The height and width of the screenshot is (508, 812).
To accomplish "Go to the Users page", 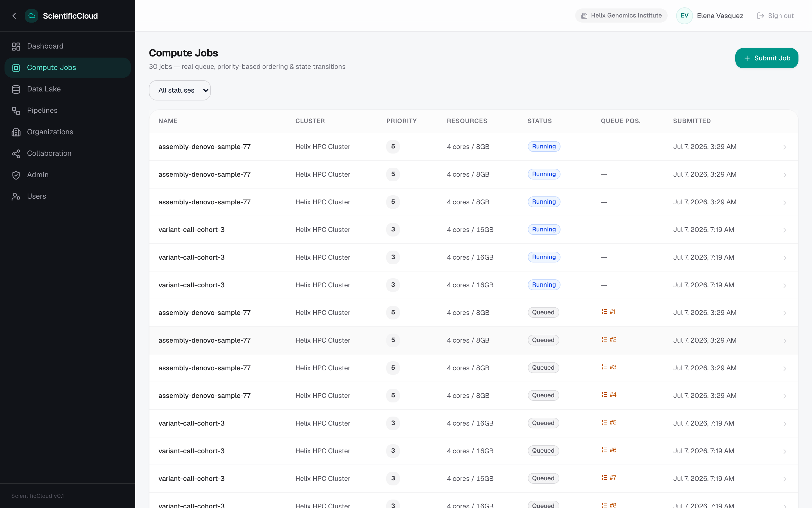I will tap(67, 196).
